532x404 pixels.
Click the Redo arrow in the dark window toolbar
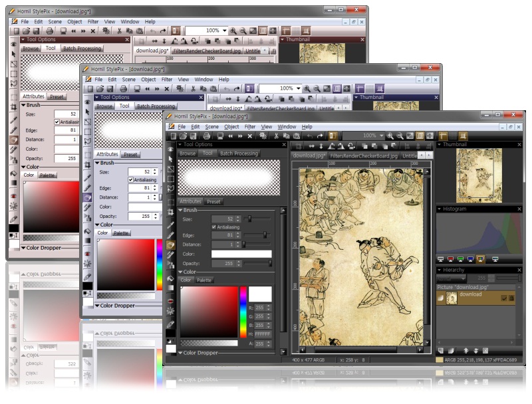pyautogui.click(x=321, y=136)
